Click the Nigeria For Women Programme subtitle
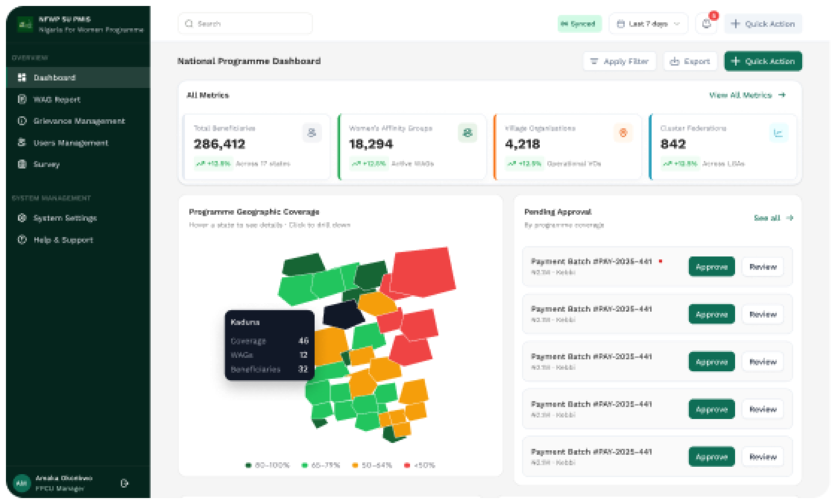The width and height of the screenshot is (832, 504). pyautogui.click(x=91, y=30)
